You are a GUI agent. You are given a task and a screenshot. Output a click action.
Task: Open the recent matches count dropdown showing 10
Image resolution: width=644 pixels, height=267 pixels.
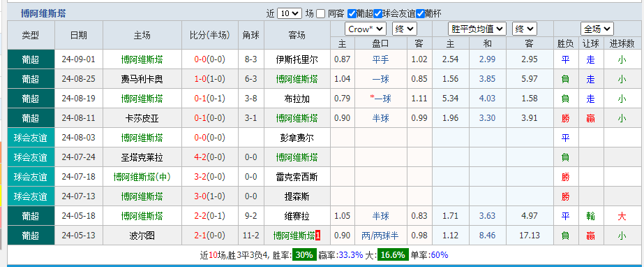290,13
